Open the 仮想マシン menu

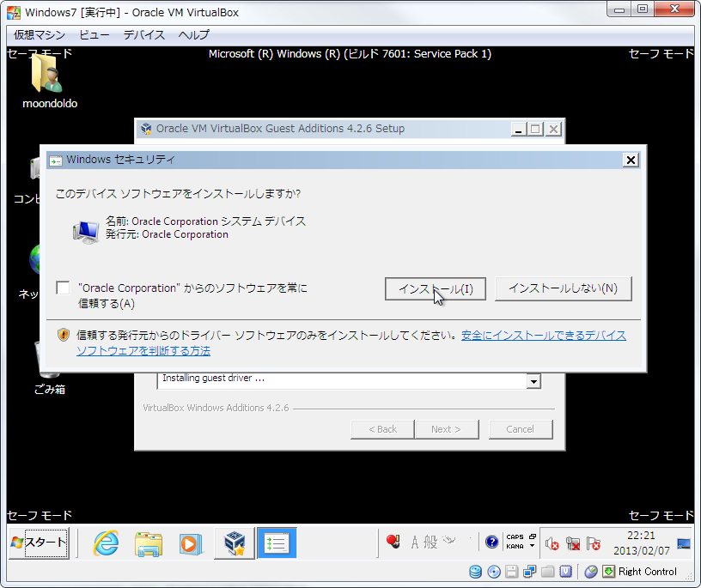tap(39, 35)
